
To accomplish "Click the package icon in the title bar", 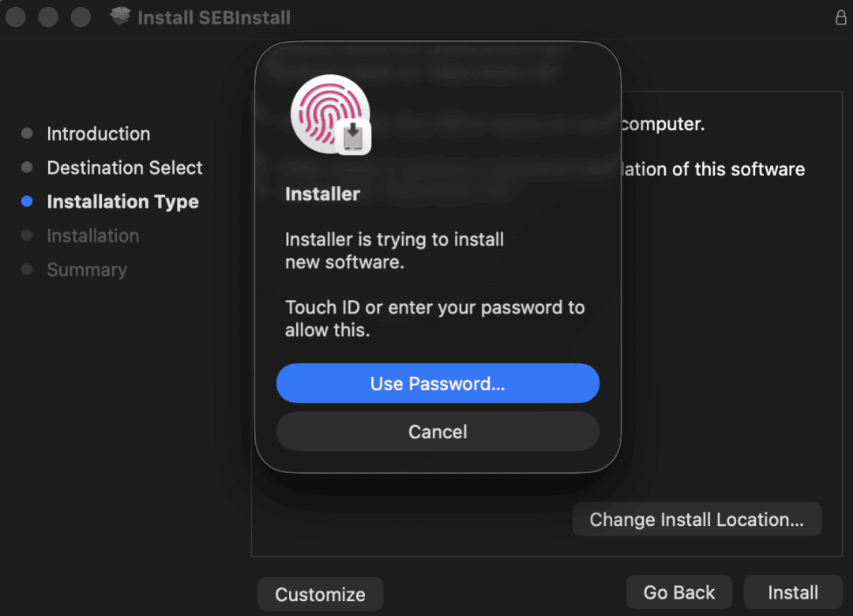I will coord(120,17).
